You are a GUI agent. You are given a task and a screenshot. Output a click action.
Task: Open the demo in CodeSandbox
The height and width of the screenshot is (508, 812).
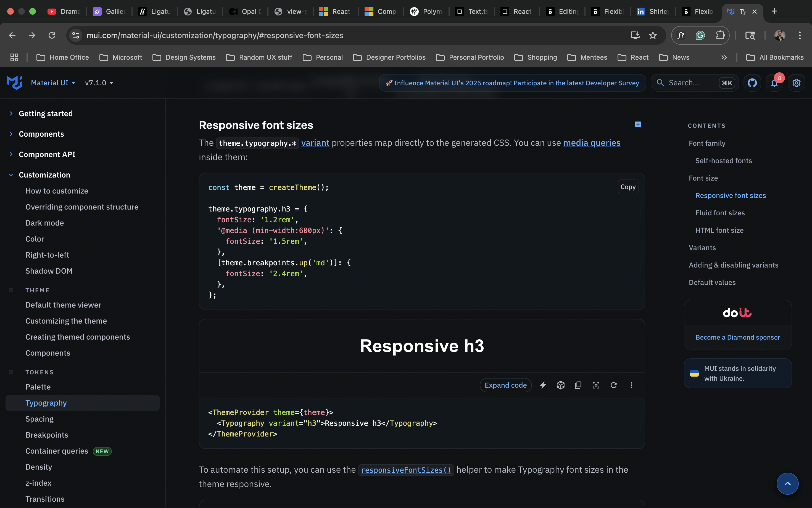(560, 385)
